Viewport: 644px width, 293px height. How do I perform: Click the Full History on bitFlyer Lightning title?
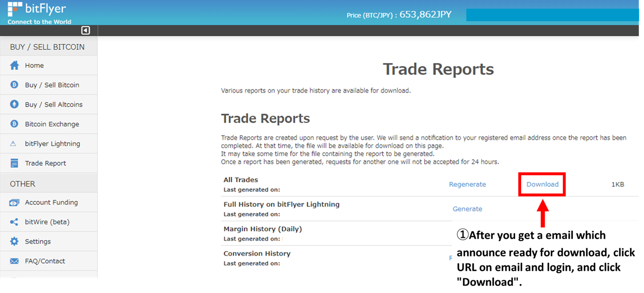point(282,204)
